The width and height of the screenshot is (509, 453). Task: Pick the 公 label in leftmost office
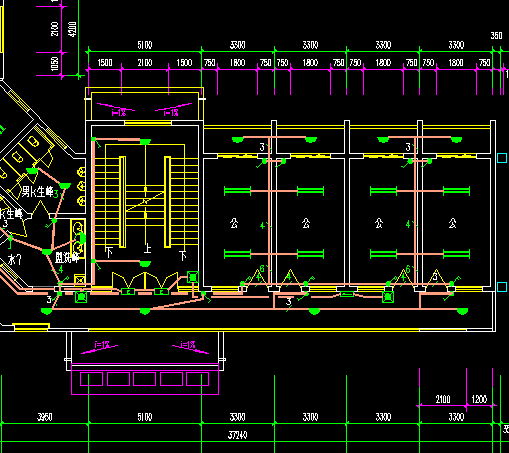(234, 223)
